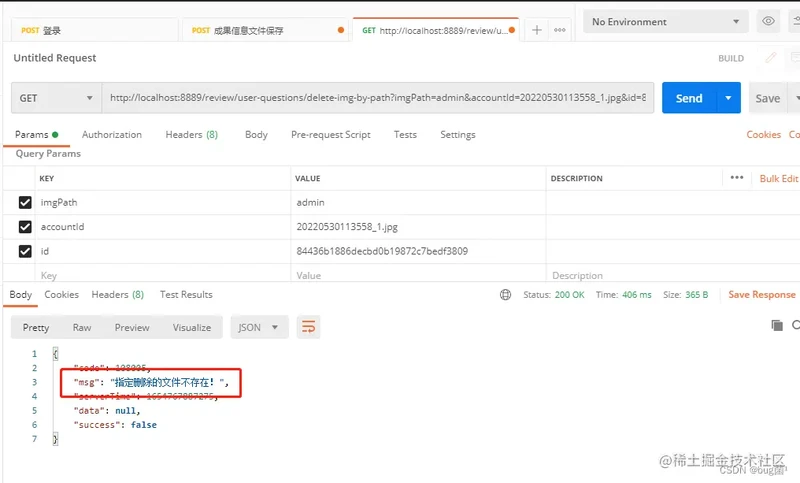The image size is (800, 483).
Task: Open the response Cookies tab
Action: tap(61, 294)
